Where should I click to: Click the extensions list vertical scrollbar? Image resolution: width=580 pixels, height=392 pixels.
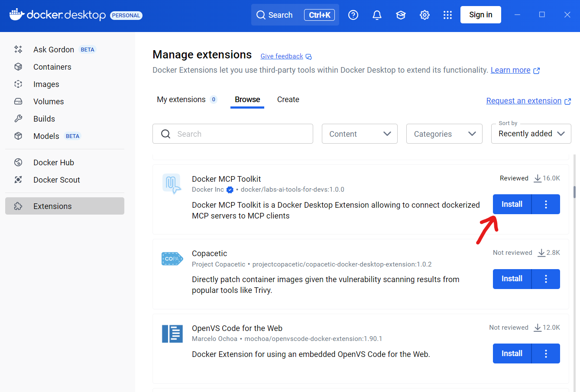coord(575,192)
